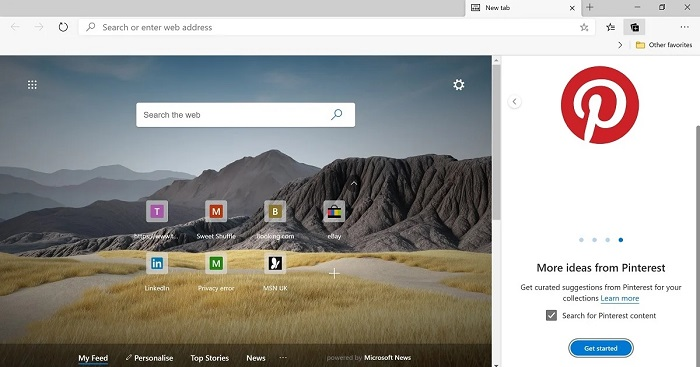Add this page to favorites star
Image resolution: width=700 pixels, height=367 pixels.
coord(584,27)
